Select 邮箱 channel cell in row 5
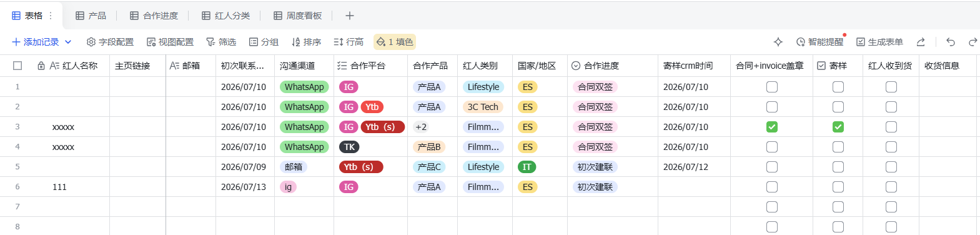 304,167
